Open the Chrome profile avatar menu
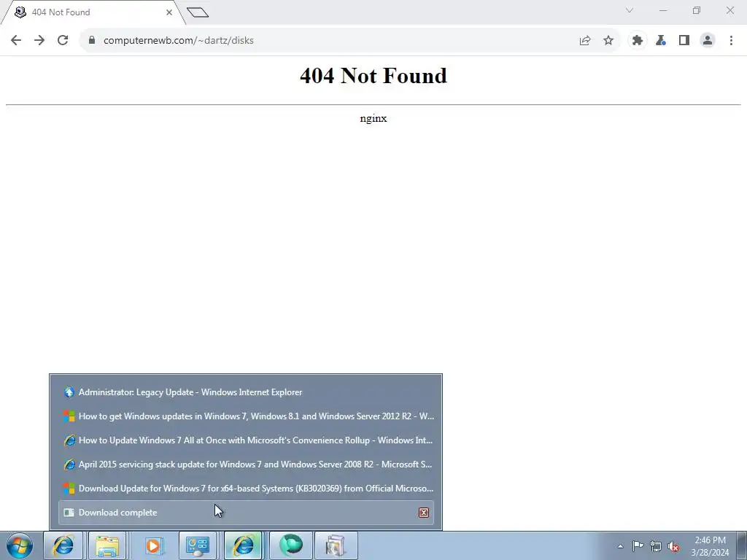The image size is (747, 560). tap(708, 41)
